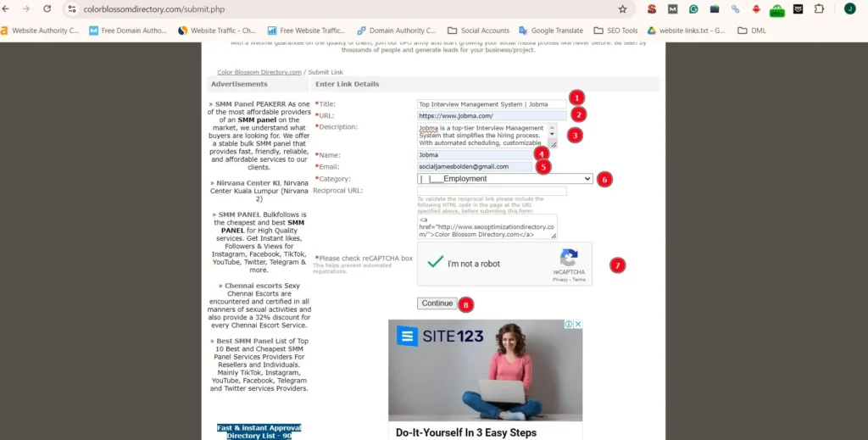Click the Description scrollbar up arrow

(x=552, y=127)
